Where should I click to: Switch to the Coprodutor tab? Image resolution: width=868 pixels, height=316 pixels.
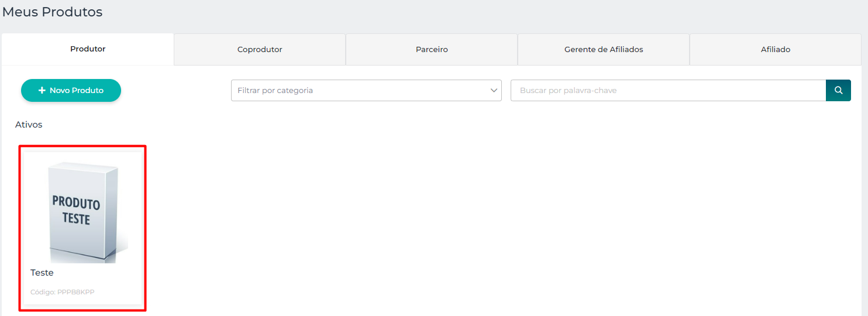[260, 49]
